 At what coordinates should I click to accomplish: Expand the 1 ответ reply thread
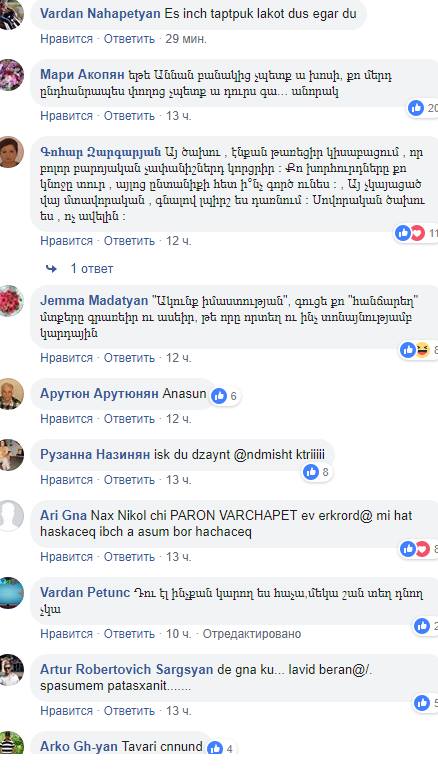click(92, 269)
